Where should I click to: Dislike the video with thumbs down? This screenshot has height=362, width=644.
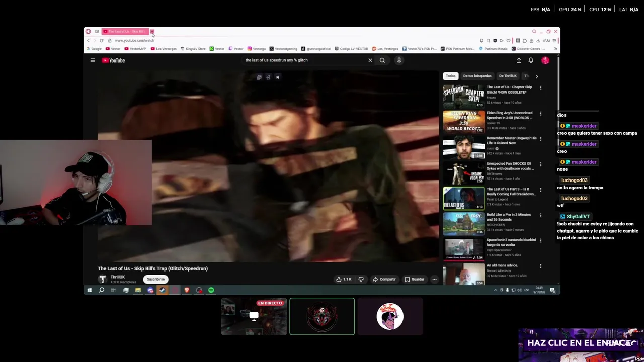[361, 279]
